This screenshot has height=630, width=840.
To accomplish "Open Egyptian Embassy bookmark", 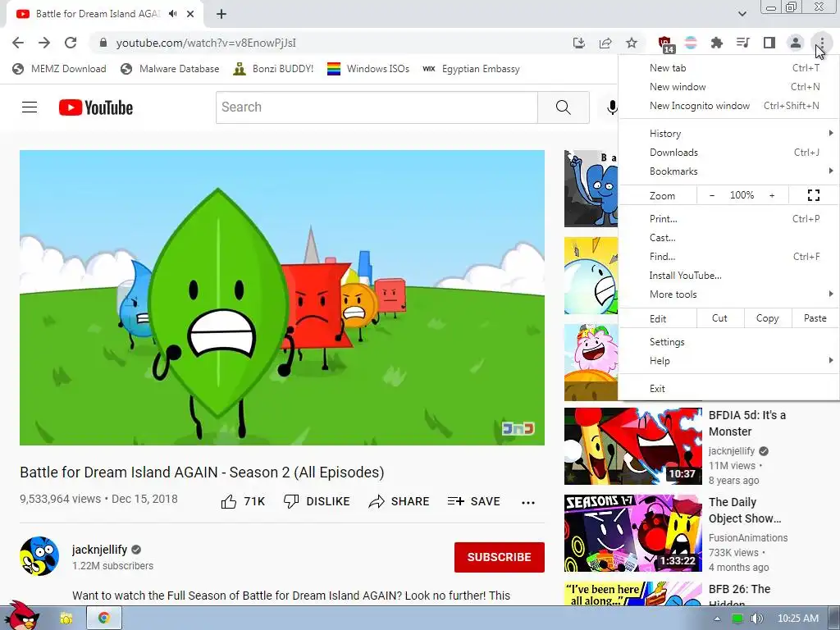I will (x=471, y=69).
